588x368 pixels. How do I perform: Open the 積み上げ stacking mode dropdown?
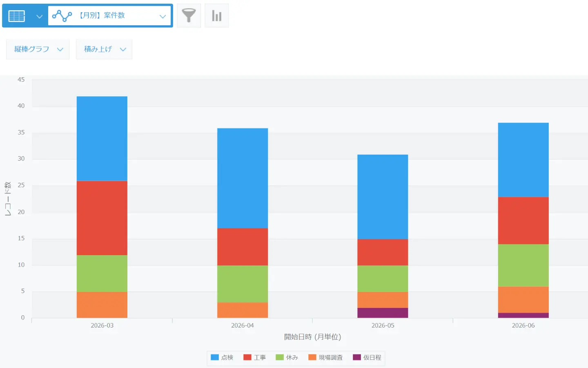[104, 49]
